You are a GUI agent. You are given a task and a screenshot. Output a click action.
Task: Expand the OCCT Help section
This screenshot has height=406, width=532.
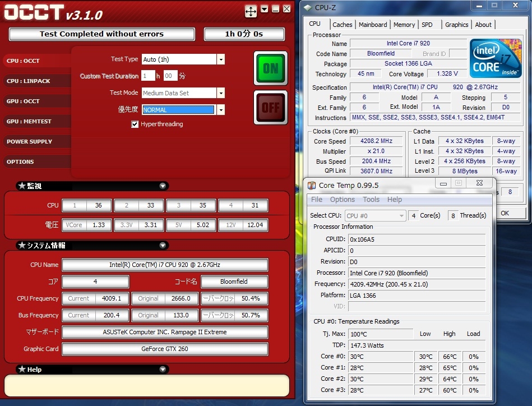point(163,370)
